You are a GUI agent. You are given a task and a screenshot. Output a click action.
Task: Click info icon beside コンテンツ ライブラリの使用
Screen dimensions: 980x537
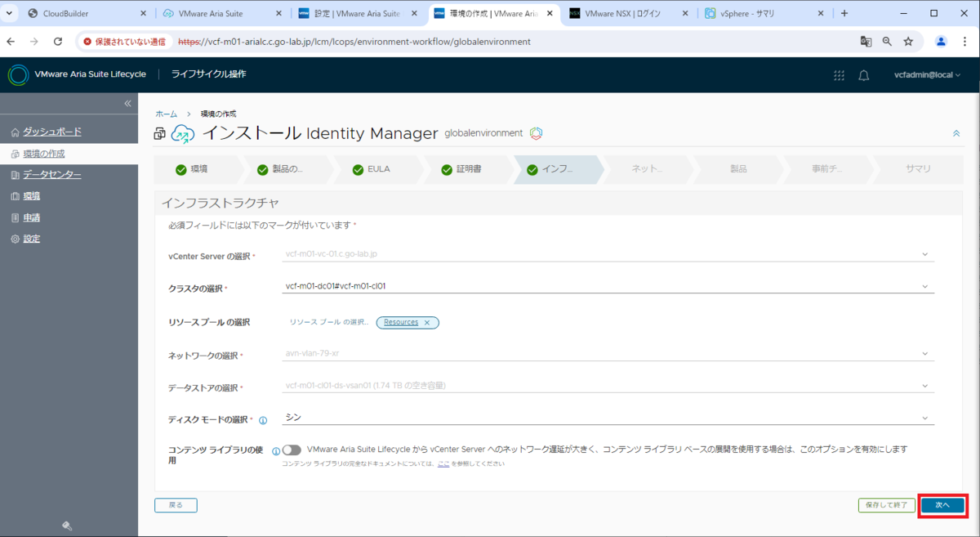pyautogui.click(x=276, y=450)
